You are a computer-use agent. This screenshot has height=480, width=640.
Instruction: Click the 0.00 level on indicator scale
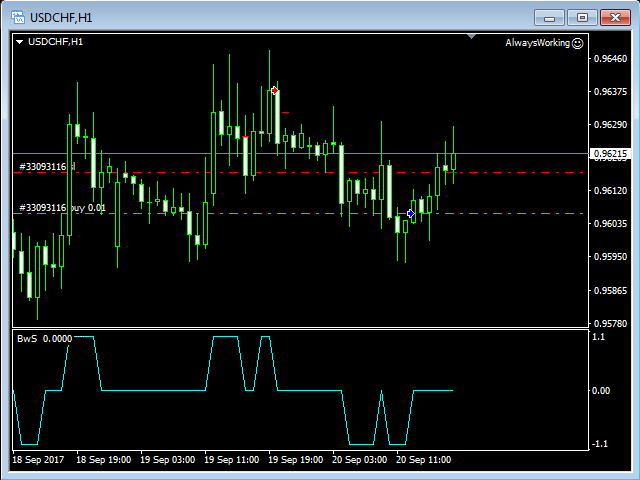click(601, 390)
